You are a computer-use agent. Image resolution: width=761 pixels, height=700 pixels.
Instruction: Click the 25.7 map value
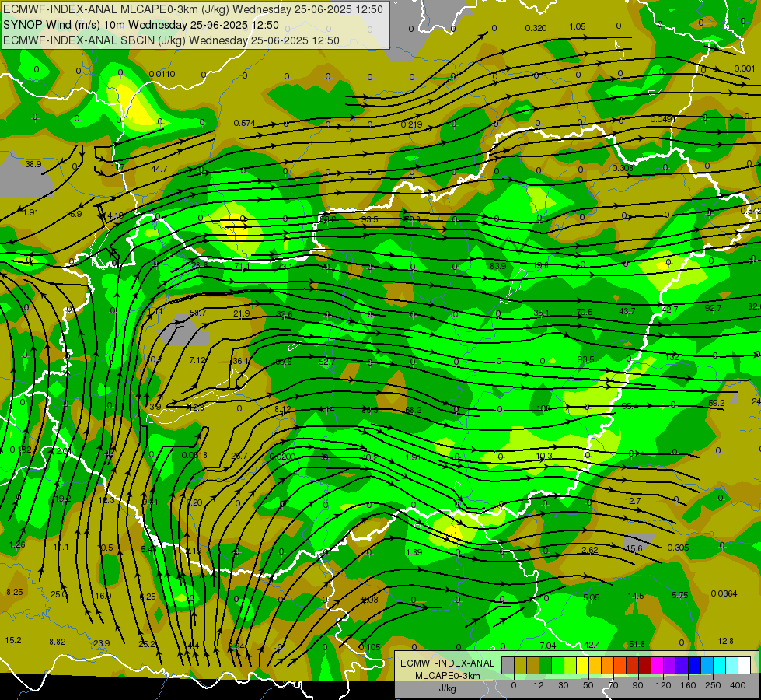point(239,456)
